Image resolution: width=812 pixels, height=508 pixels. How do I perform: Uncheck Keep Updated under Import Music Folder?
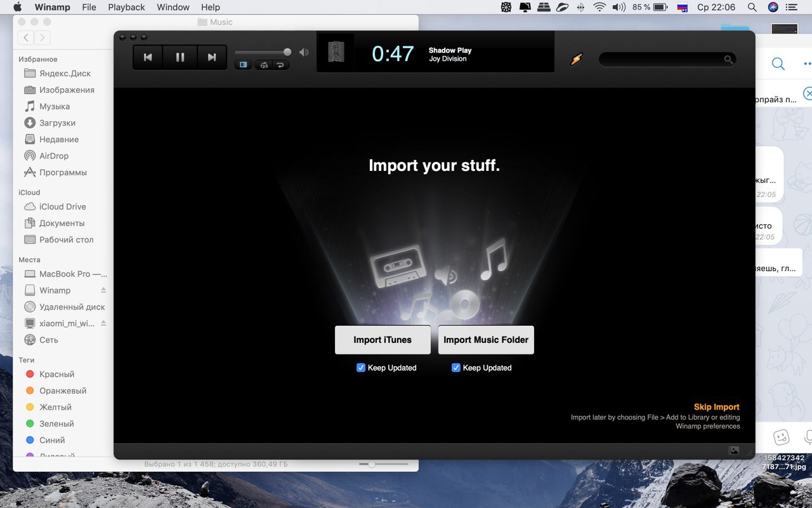[455, 368]
